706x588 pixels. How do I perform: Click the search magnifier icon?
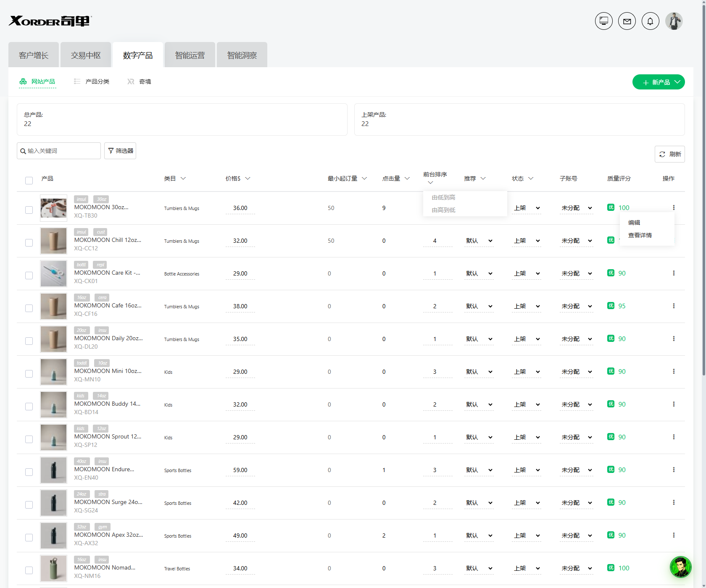tap(23, 151)
